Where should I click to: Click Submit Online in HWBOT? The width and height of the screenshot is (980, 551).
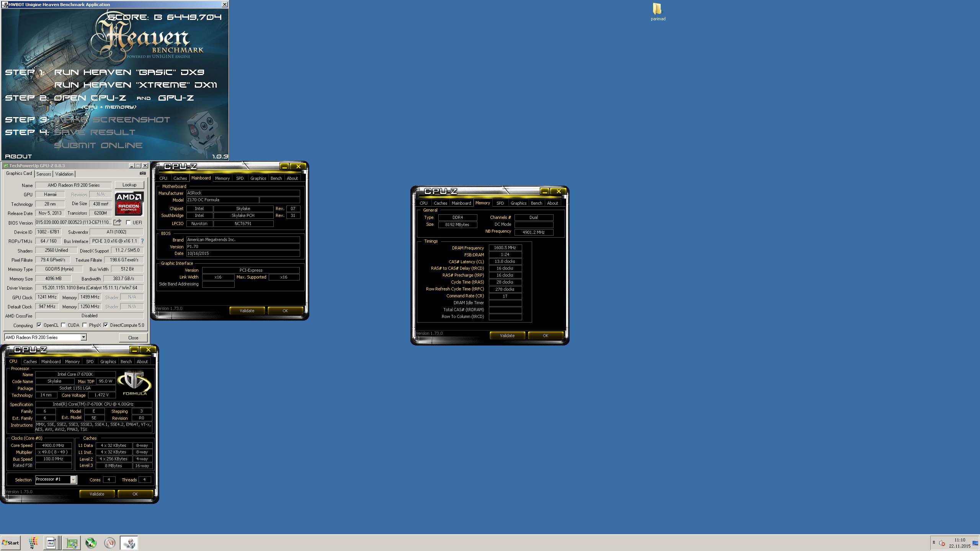(98, 145)
